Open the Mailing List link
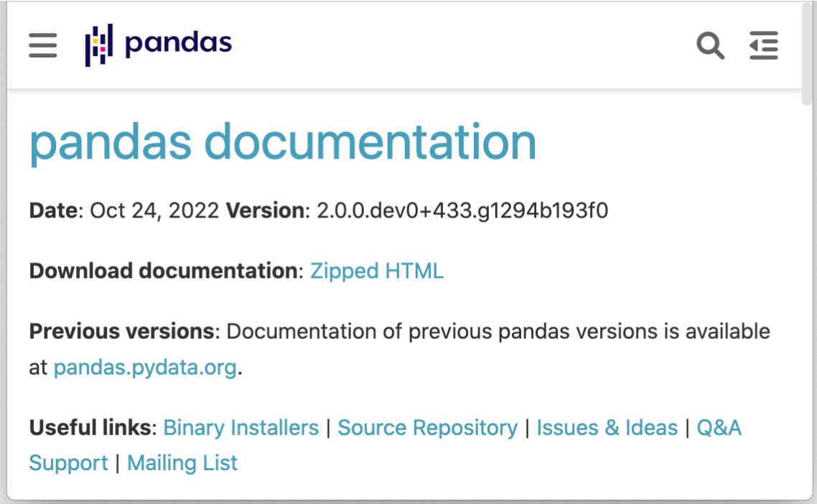This screenshot has width=817, height=504. click(x=182, y=463)
